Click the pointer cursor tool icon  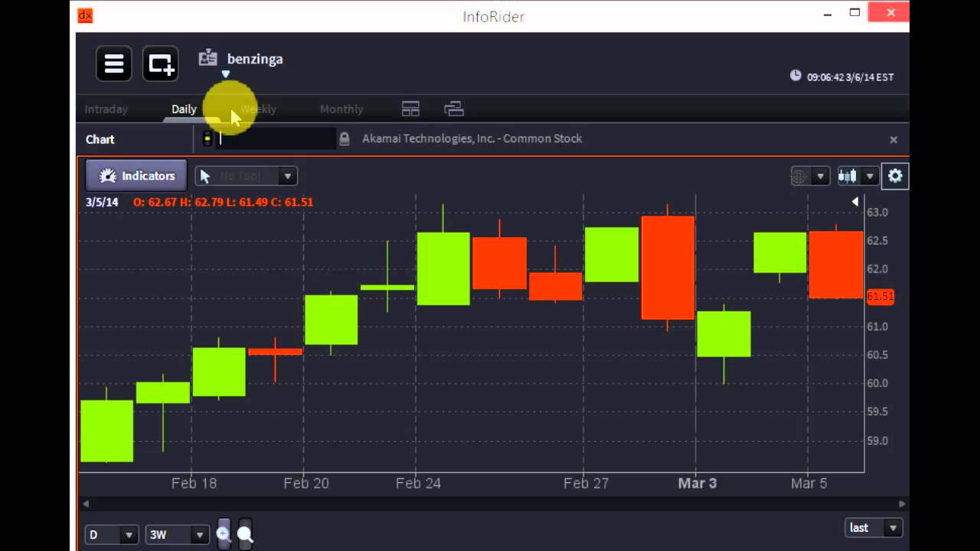pyautogui.click(x=205, y=176)
